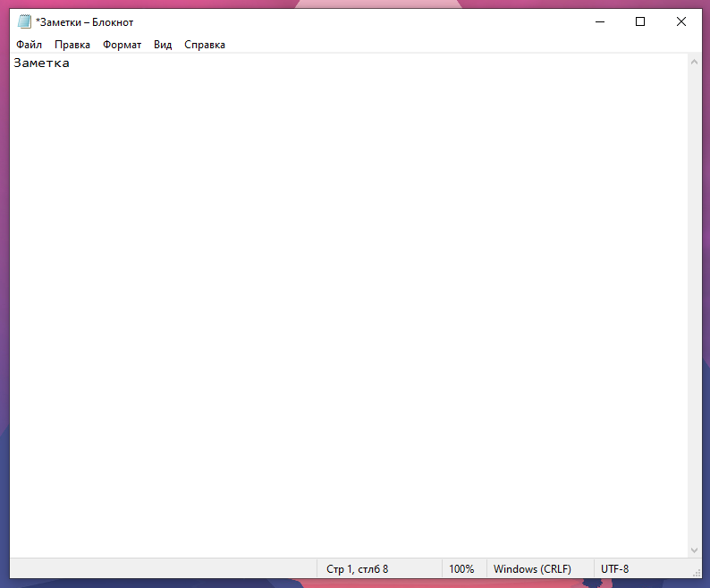The image size is (710, 588).
Task: Click the UTF-8 encoding indicator
Action: [614, 569]
